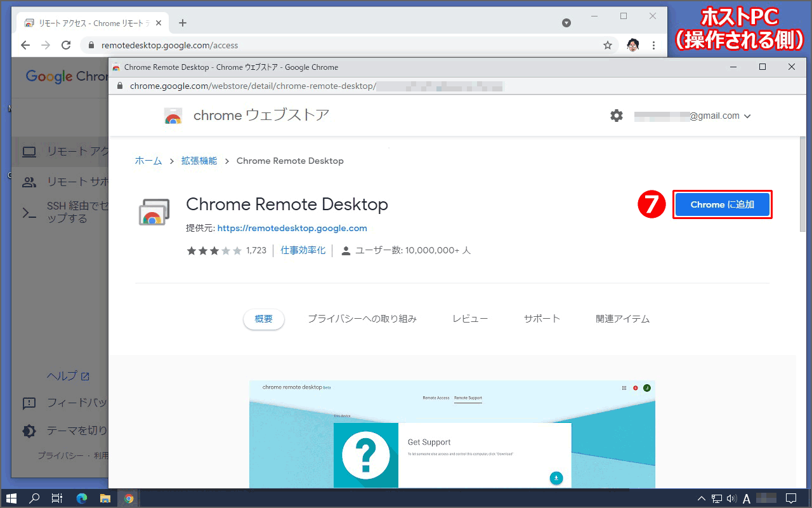812x508 pixels.
Task: Open a new tab with plus button
Action: click(183, 23)
